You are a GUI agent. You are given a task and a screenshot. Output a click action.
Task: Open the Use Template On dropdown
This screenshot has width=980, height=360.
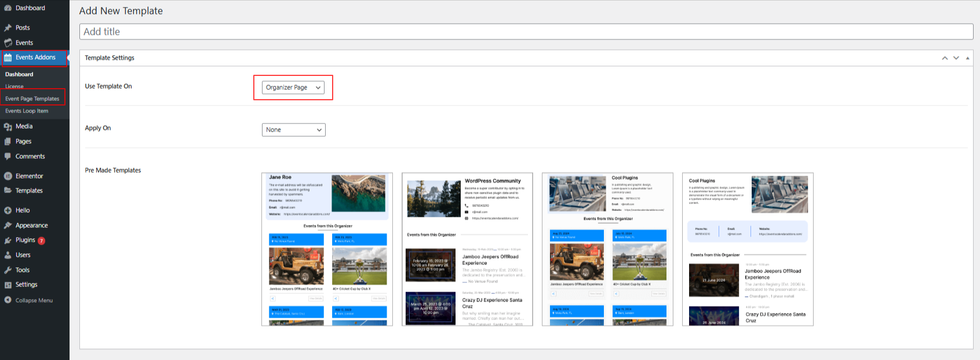[x=293, y=88]
